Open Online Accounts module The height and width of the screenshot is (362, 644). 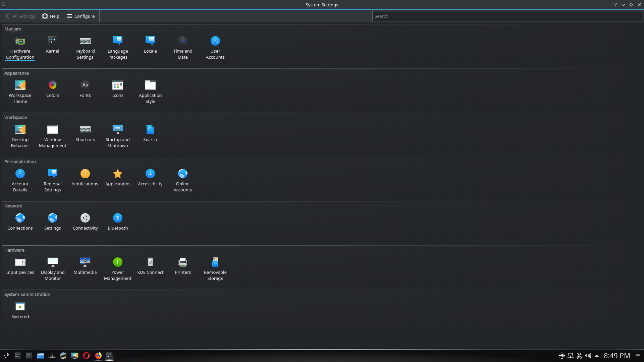(183, 180)
